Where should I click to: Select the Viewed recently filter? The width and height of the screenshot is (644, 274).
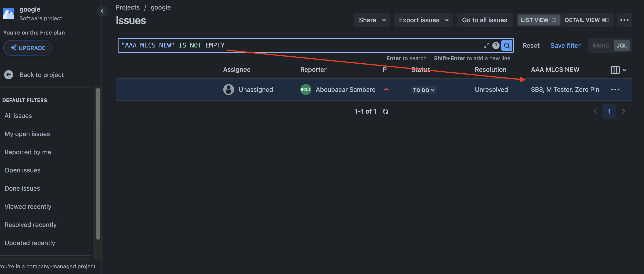pos(28,207)
